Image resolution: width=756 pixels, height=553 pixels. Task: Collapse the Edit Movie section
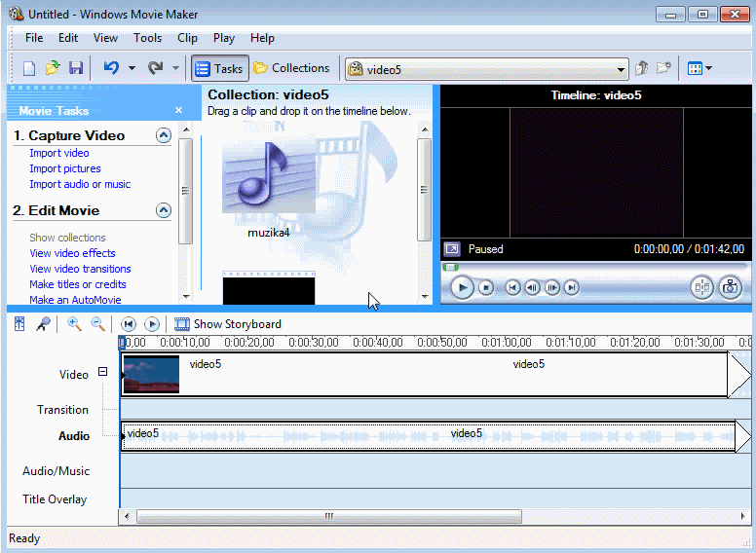(x=164, y=210)
